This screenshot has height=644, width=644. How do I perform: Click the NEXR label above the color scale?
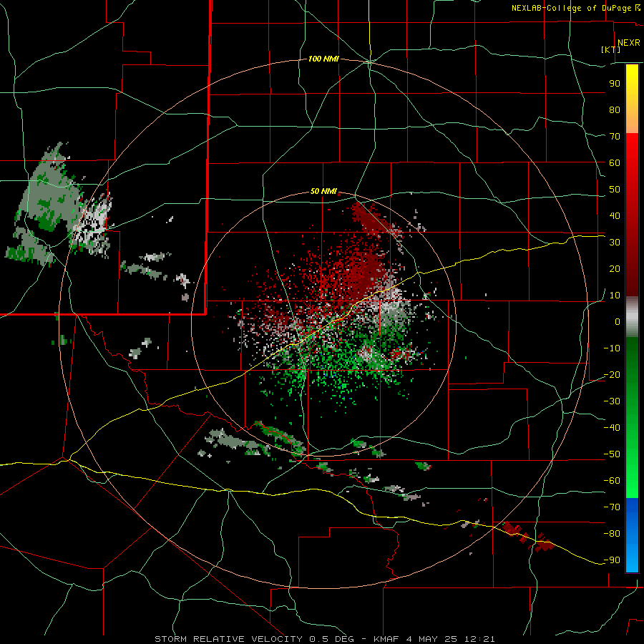(x=629, y=43)
